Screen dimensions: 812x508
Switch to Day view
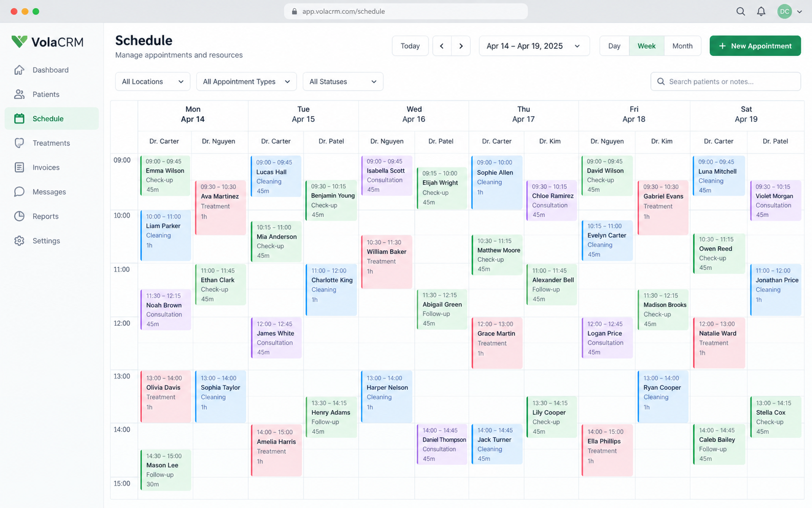tap(614, 46)
